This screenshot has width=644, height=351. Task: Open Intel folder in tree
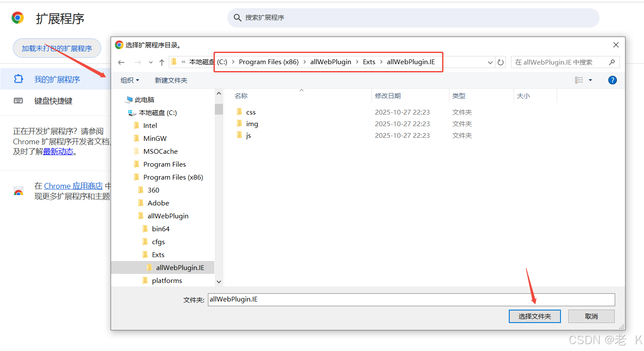tap(150, 125)
